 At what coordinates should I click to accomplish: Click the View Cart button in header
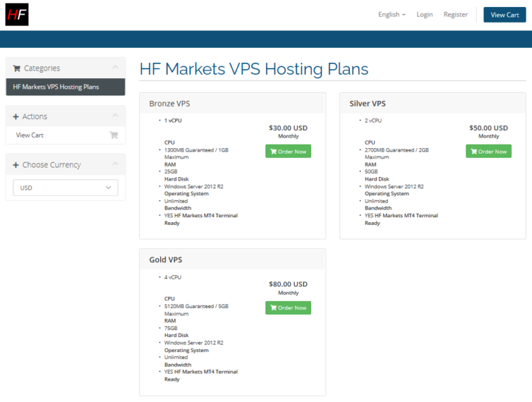[504, 15]
